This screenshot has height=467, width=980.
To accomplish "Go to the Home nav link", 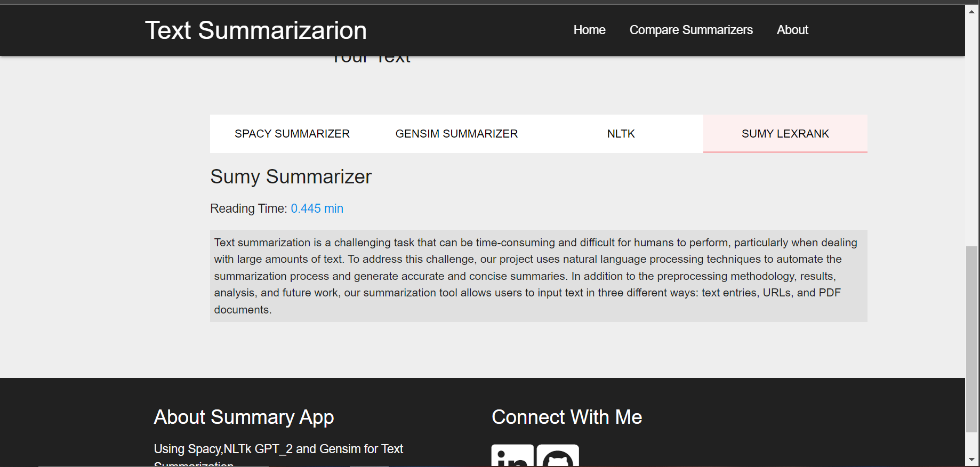I will tap(589, 30).
